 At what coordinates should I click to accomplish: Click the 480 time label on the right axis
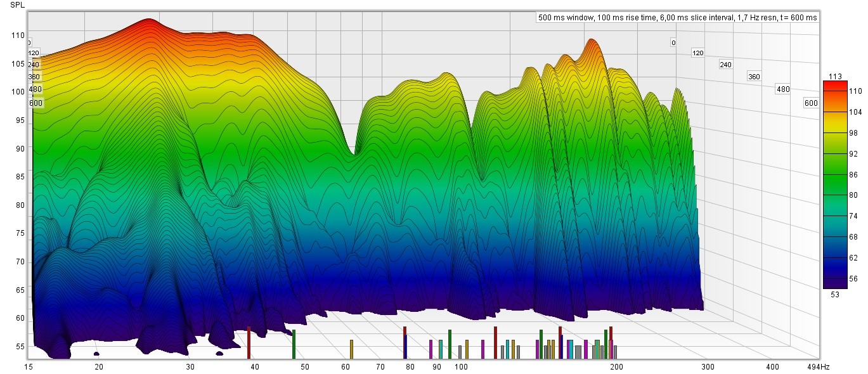[x=783, y=89]
